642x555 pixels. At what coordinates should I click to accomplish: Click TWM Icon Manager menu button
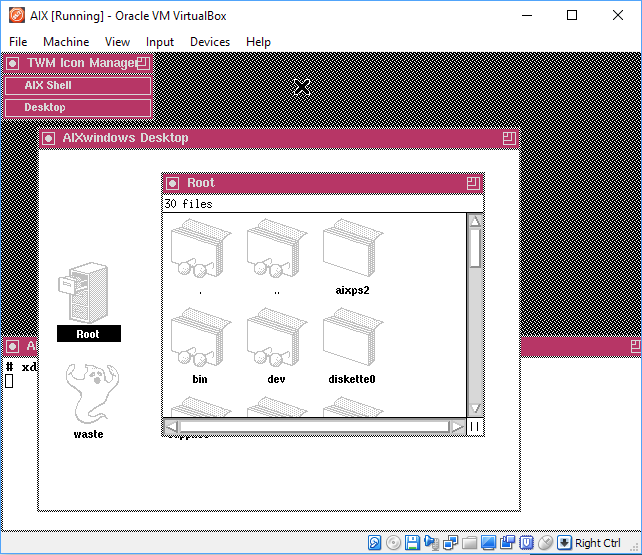[12, 63]
